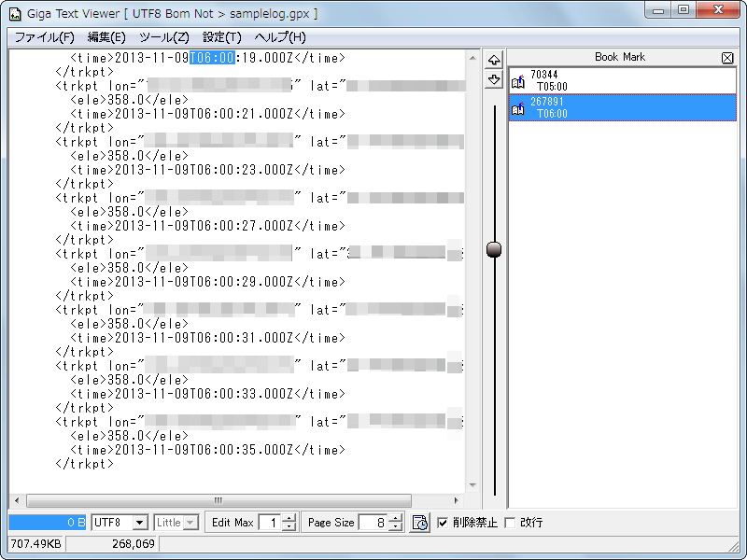
Task: Decrease Edit Max with down spinner
Action: [x=289, y=526]
